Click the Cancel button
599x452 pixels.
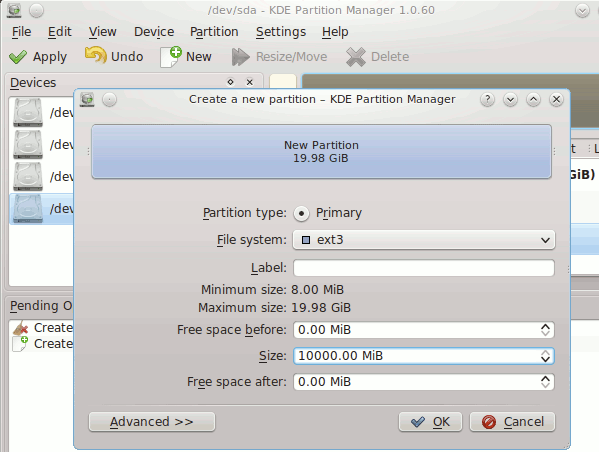(512, 422)
